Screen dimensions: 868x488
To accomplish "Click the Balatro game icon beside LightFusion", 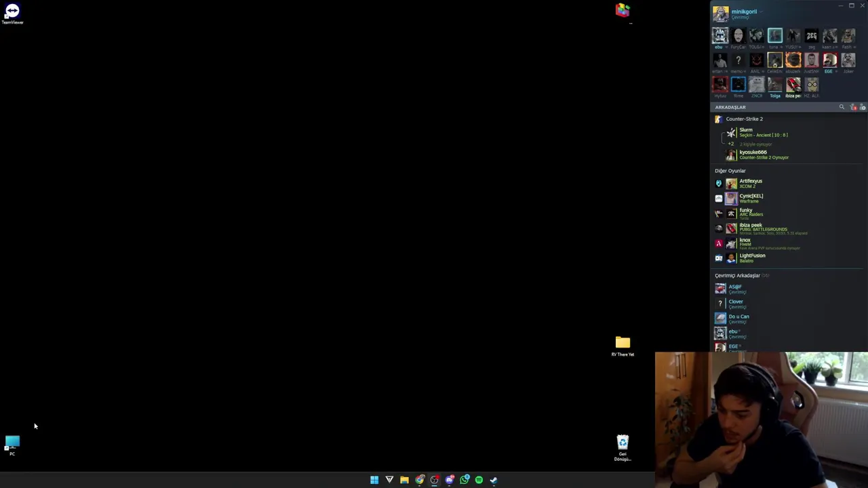I will click(719, 258).
